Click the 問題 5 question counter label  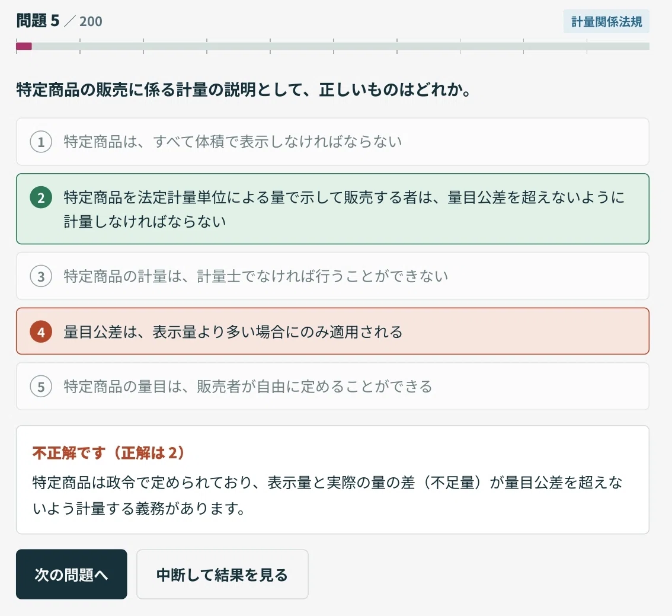(x=38, y=21)
